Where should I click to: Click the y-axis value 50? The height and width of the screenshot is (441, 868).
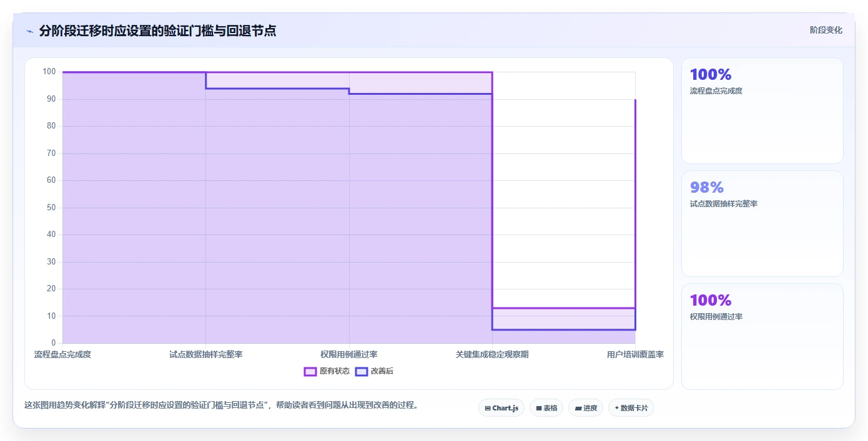tap(51, 208)
